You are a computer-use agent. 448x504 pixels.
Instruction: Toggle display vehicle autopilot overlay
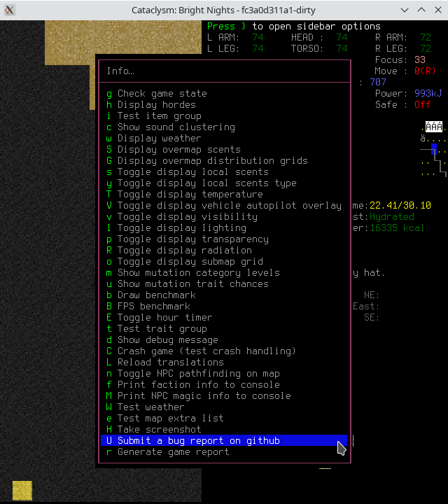(x=224, y=206)
